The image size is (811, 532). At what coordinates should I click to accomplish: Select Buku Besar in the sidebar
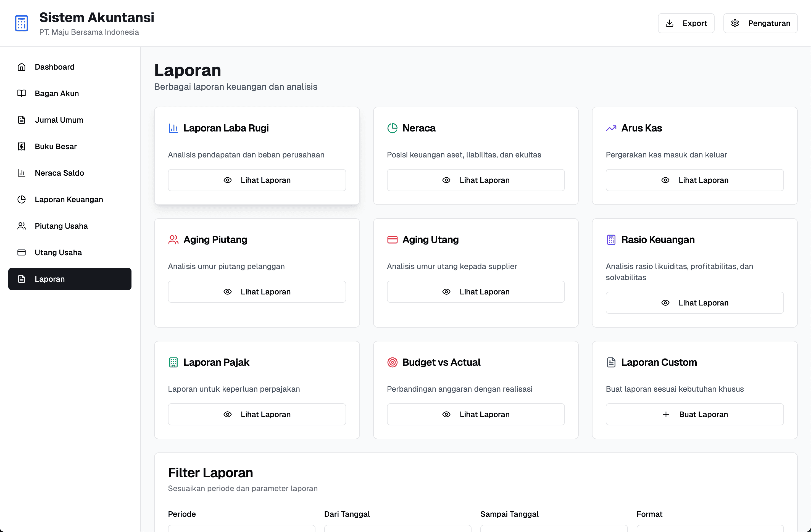(x=70, y=147)
